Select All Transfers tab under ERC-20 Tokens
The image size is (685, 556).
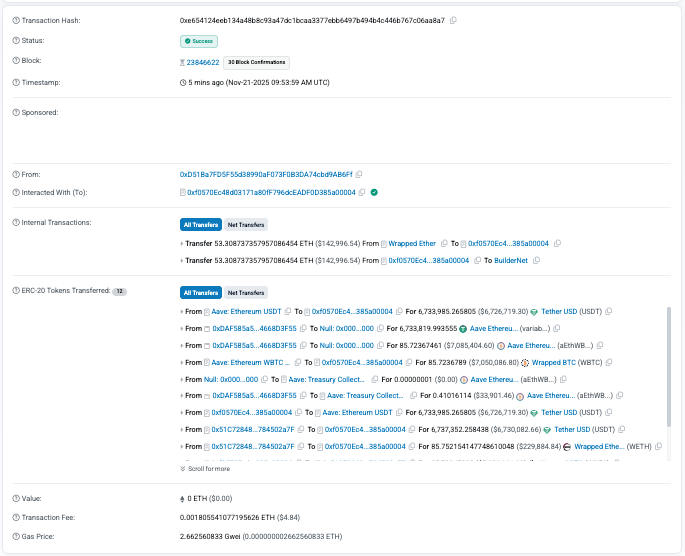(200, 293)
